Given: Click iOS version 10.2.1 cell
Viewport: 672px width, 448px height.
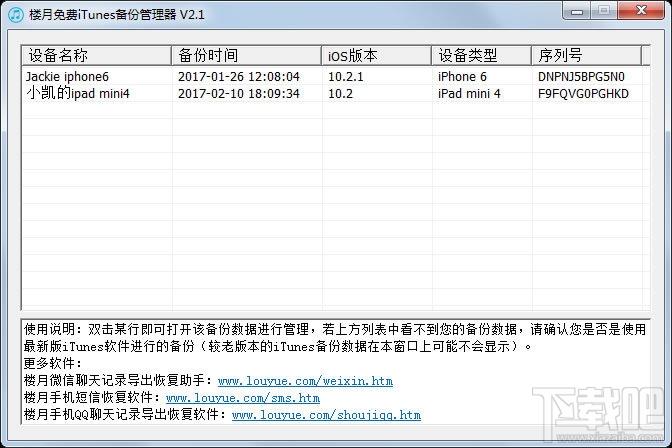Looking at the screenshot, I should point(345,77).
